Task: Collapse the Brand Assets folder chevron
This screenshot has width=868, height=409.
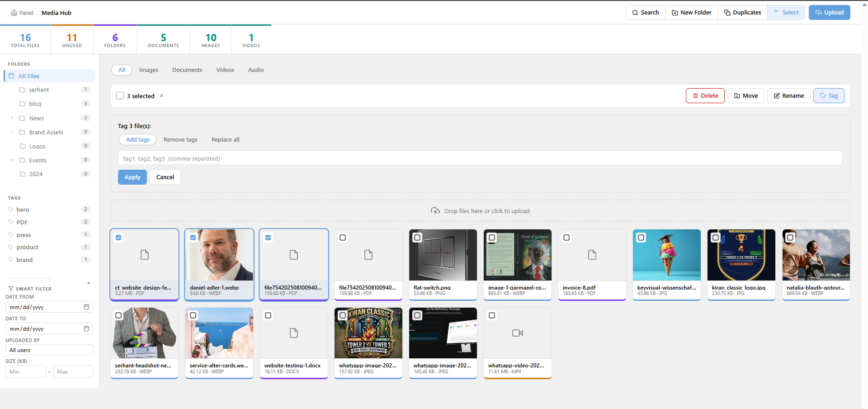Action: point(12,132)
